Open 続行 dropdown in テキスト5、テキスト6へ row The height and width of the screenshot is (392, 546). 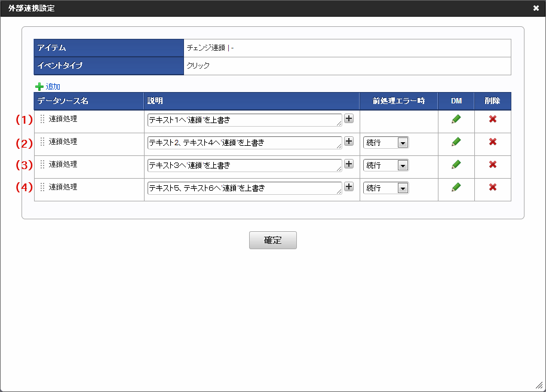point(386,188)
